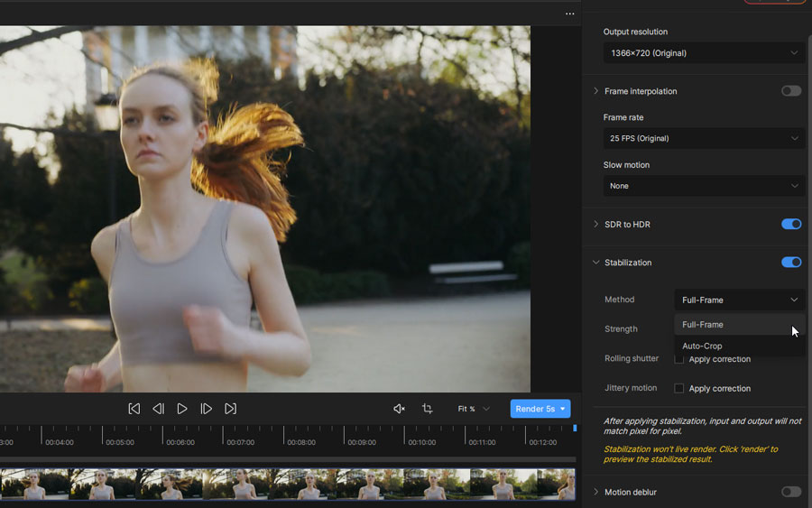The image size is (812, 508).
Task: Click the timeline horizontal scrollbar
Action: [x=288, y=459]
